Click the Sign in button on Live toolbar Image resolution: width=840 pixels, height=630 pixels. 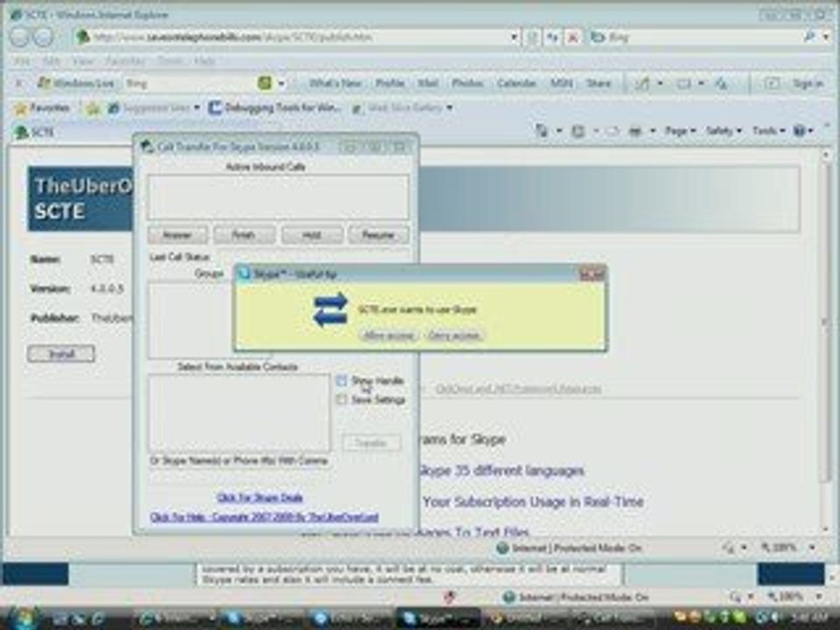(808, 83)
